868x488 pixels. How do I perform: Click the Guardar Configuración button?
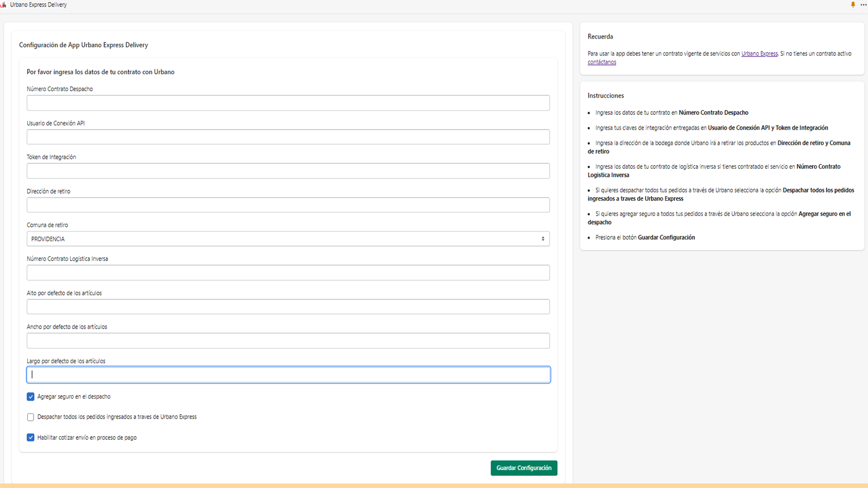(524, 468)
